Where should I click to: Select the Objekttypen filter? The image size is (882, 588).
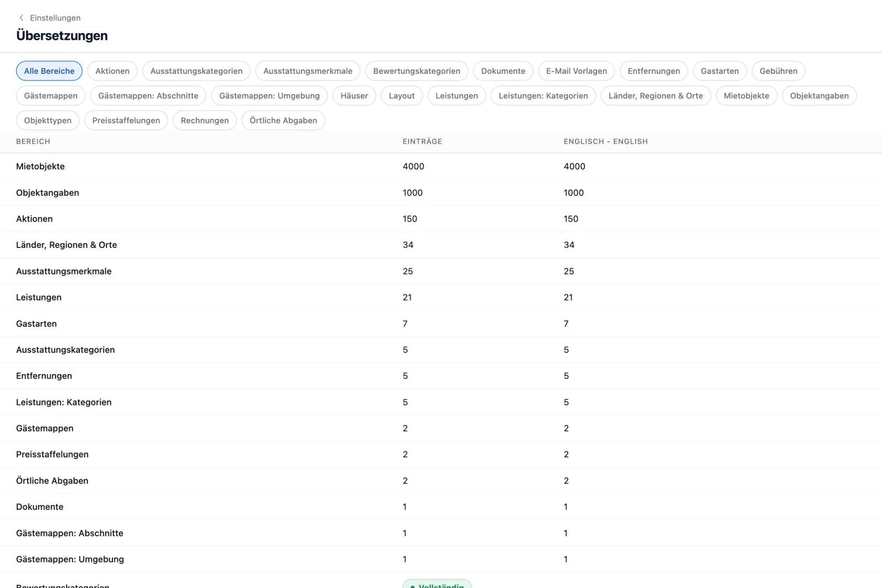coord(48,121)
